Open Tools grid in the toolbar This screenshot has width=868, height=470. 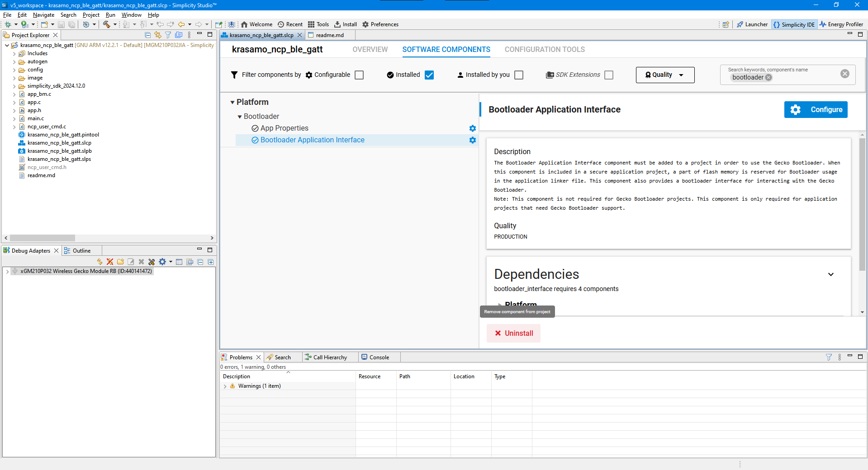click(318, 24)
